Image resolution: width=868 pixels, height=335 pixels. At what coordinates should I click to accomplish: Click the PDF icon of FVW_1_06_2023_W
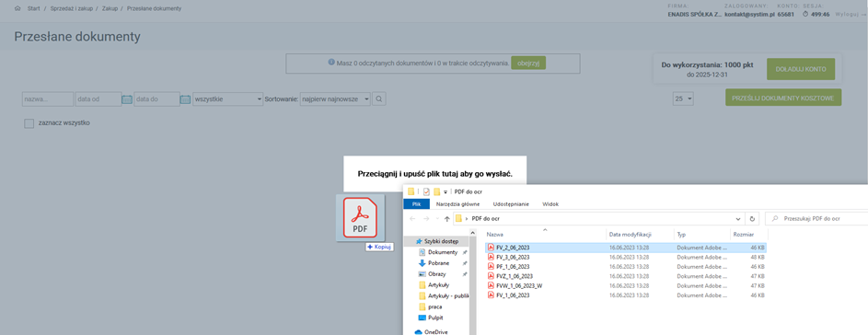(x=491, y=285)
